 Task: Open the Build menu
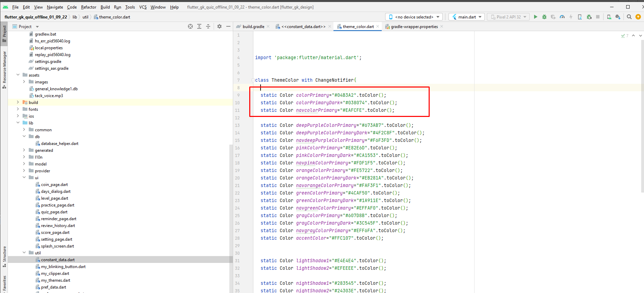point(105,7)
